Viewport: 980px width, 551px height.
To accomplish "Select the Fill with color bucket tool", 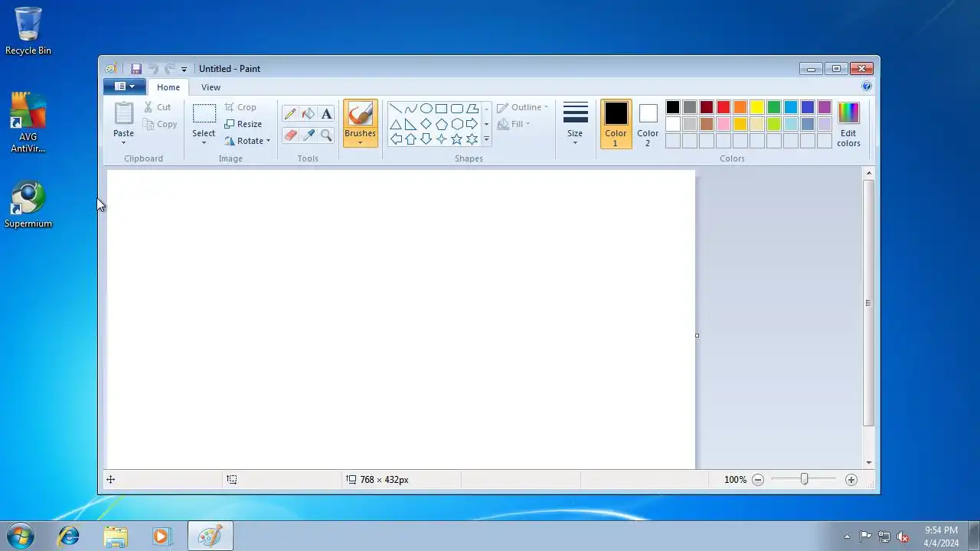I will 309,114.
